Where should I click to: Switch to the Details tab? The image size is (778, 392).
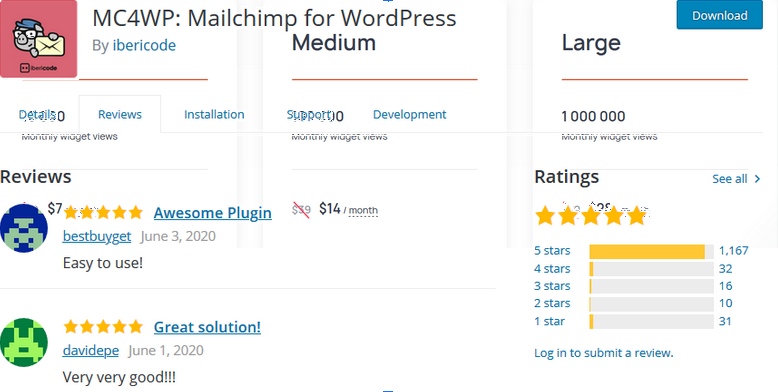pyautogui.click(x=37, y=114)
